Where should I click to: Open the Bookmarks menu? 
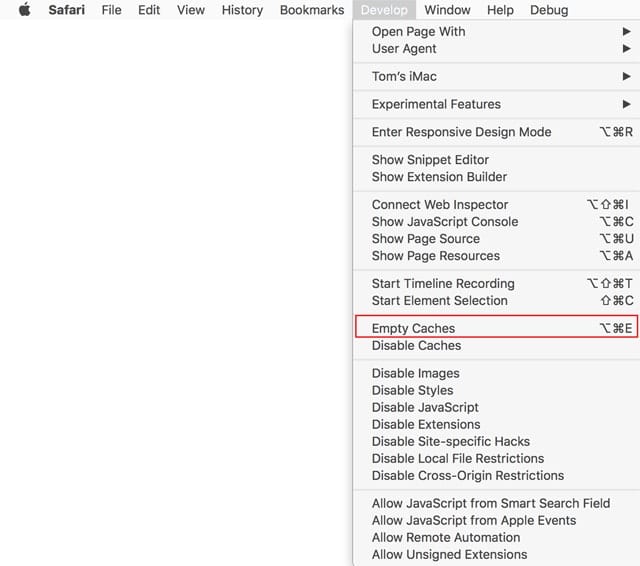point(312,10)
